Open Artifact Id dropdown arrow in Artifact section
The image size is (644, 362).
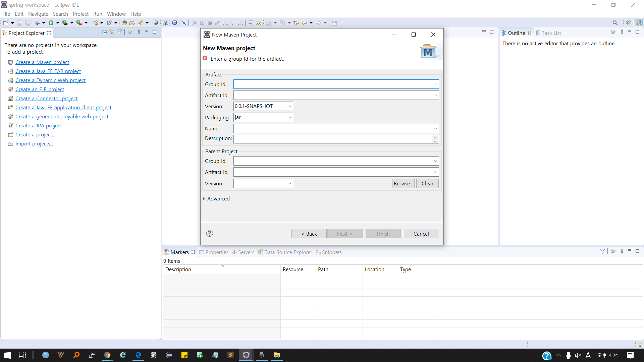click(435, 96)
